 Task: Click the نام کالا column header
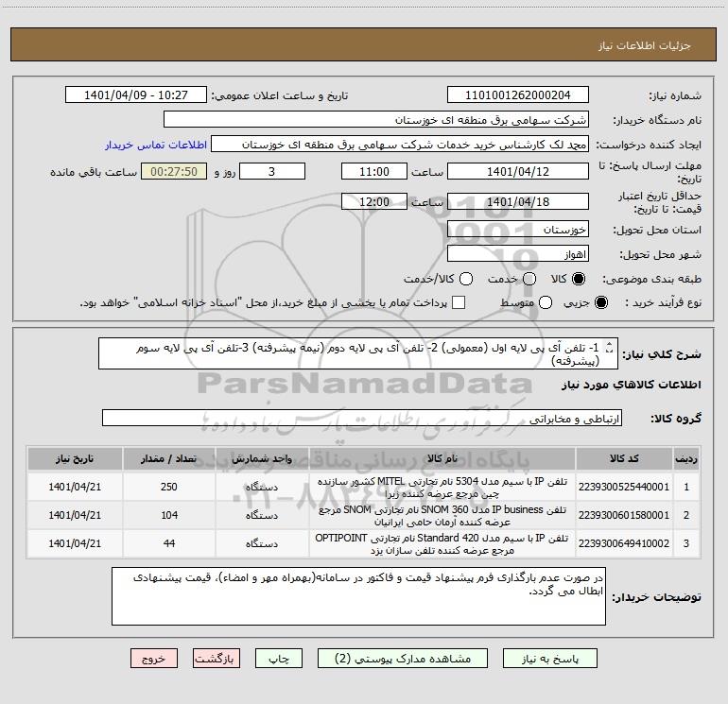[x=442, y=458]
